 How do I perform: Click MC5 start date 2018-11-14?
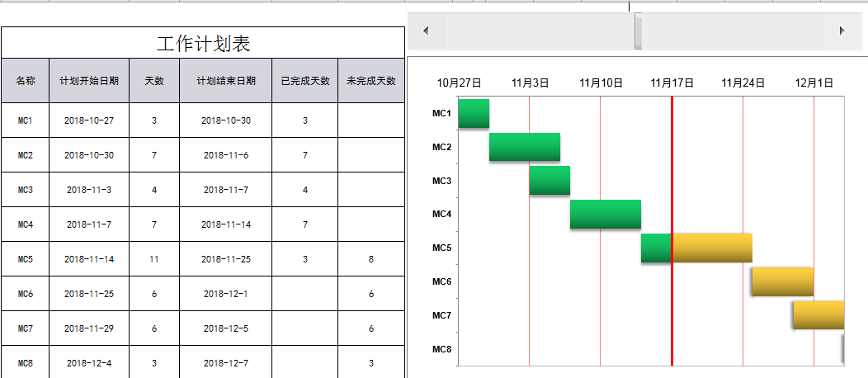[89, 259]
